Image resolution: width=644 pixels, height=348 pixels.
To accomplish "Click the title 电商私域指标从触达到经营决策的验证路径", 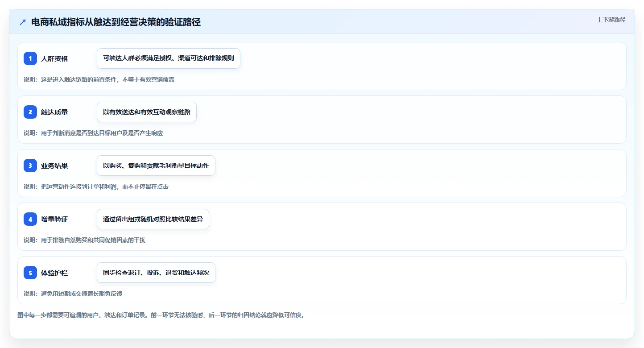I will [116, 22].
